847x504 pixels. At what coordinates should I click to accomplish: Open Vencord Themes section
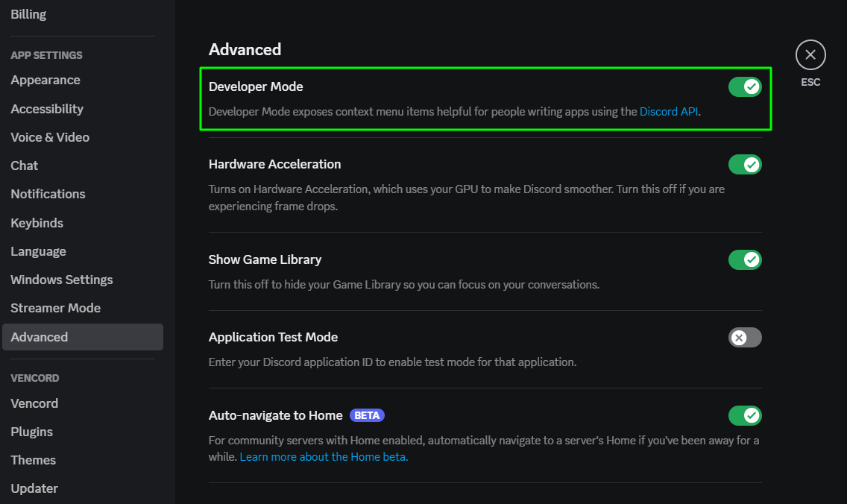coord(34,460)
